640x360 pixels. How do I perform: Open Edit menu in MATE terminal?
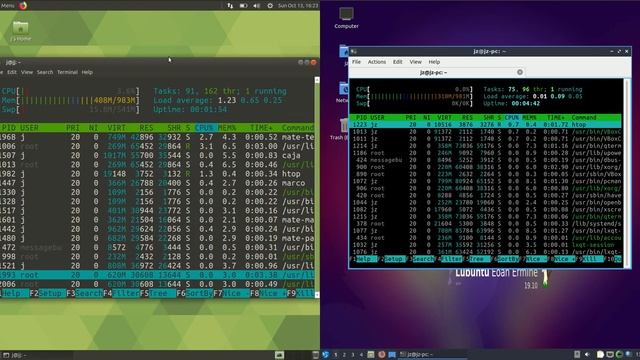[x=12, y=72]
